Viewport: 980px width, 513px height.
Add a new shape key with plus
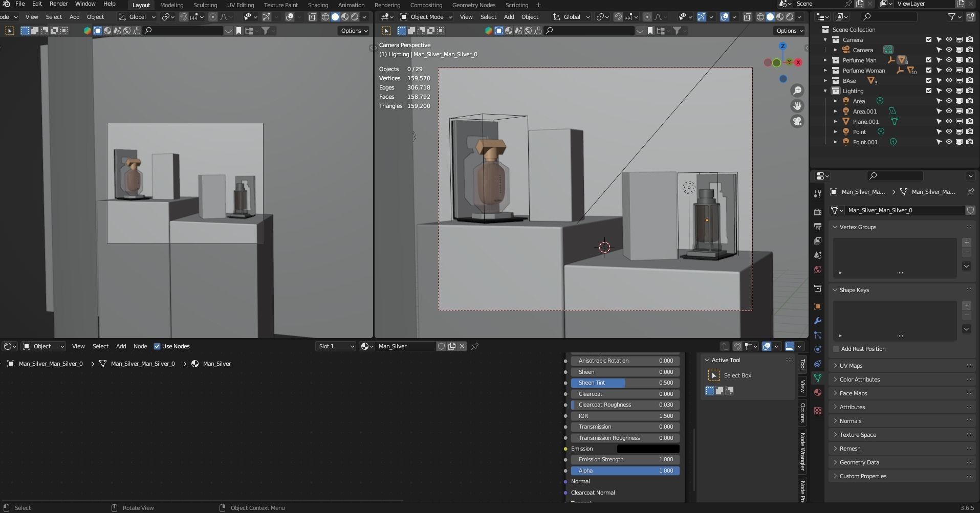pyautogui.click(x=967, y=305)
